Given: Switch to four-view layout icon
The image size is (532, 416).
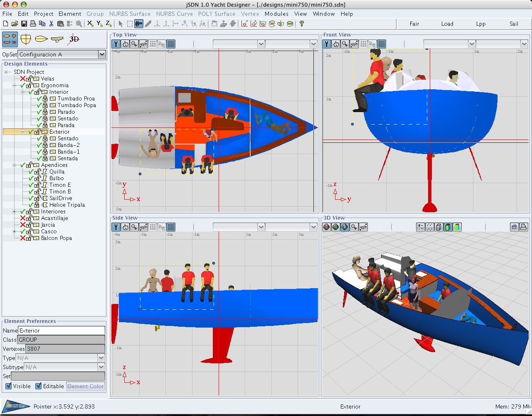Looking at the screenshot, I should [x=10, y=39].
